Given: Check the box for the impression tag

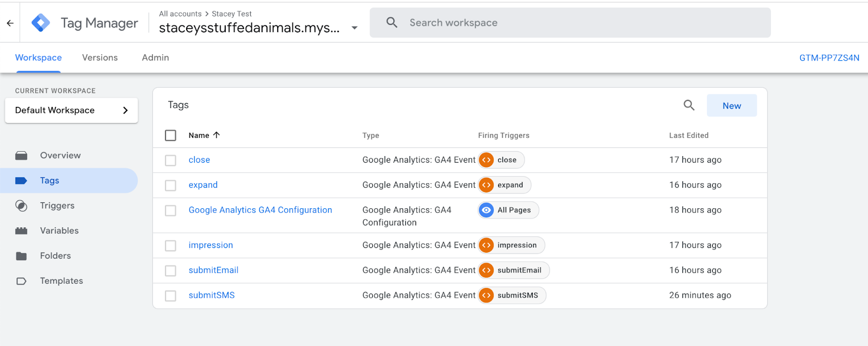Looking at the screenshot, I should pos(170,246).
